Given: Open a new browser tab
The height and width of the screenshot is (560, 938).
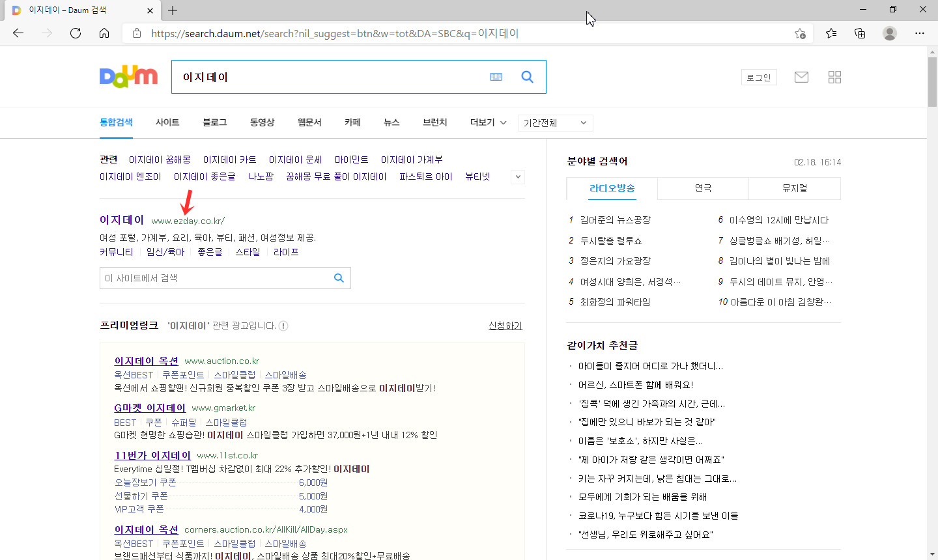Looking at the screenshot, I should pos(173,10).
